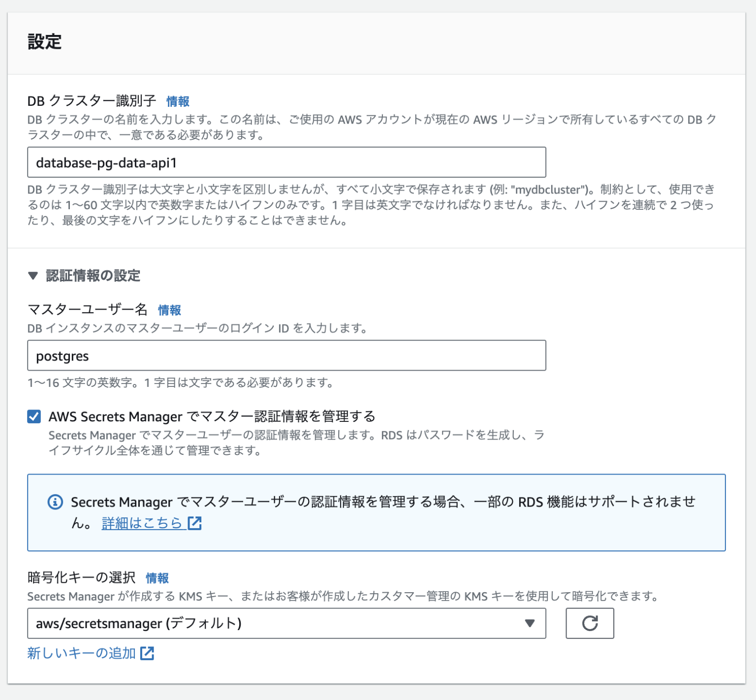Click the blue Secrets Manager notice box
The height and width of the screenshot is (700, 756).
[x=377, y=512]
